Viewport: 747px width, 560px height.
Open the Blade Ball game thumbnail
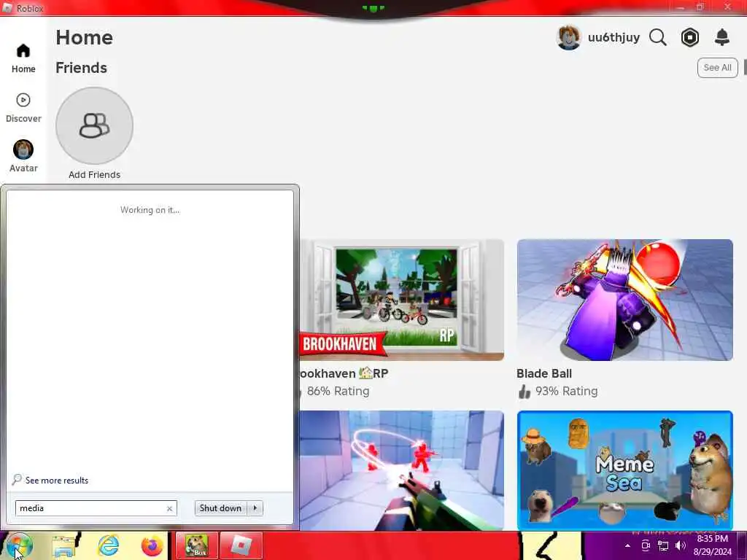point(624,300)
